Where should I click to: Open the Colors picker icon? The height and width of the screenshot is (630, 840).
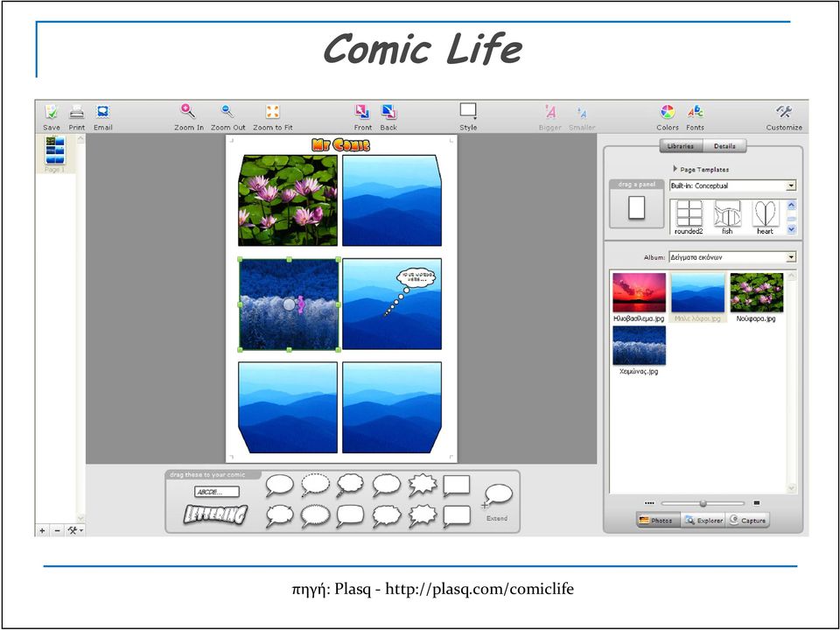click(667, 112)
